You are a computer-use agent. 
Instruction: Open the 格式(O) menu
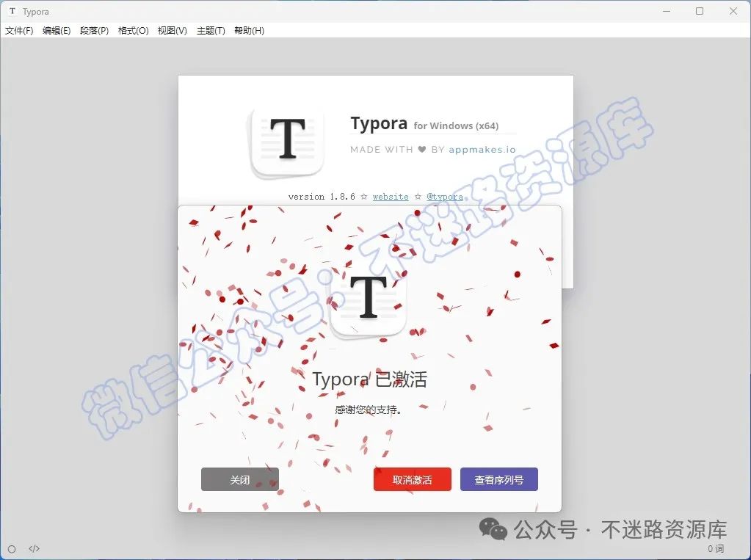coord(133,31)
